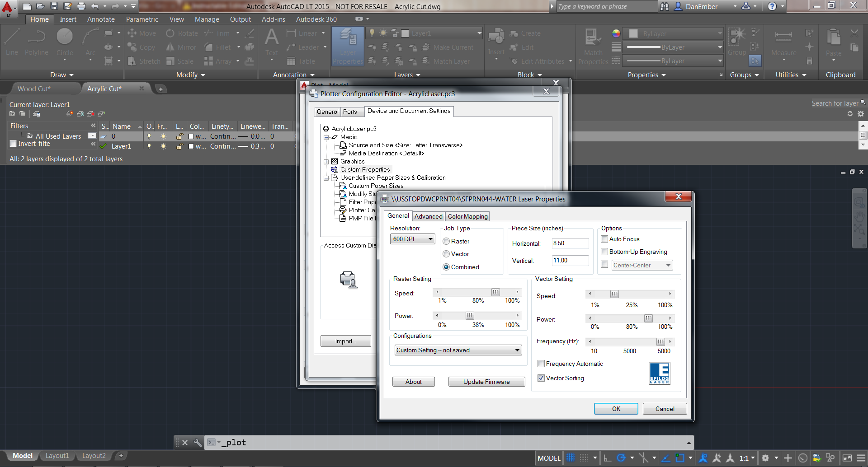Select the Line tool in the Draw panel

click(12, 42)
